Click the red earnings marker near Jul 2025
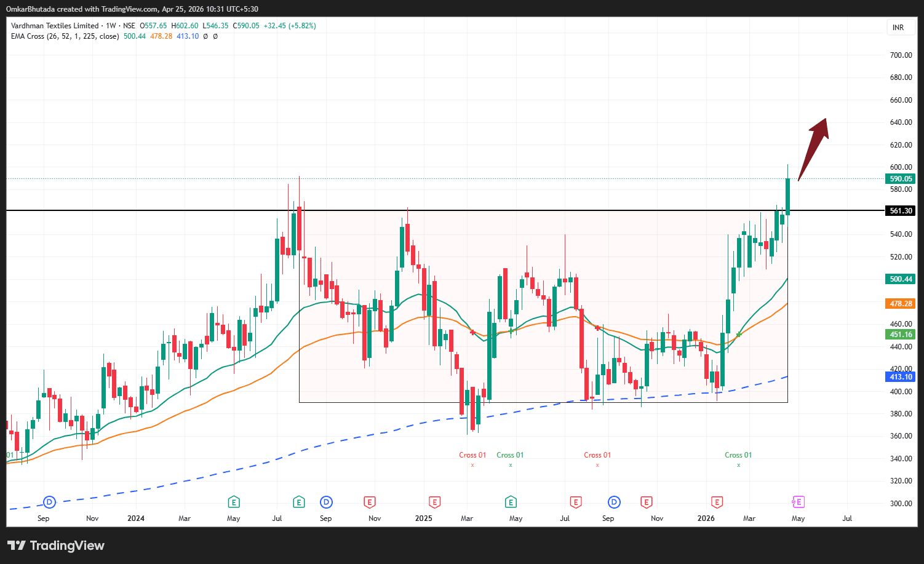924x564 pixels. pyautogui.click(x=576, y=502)
